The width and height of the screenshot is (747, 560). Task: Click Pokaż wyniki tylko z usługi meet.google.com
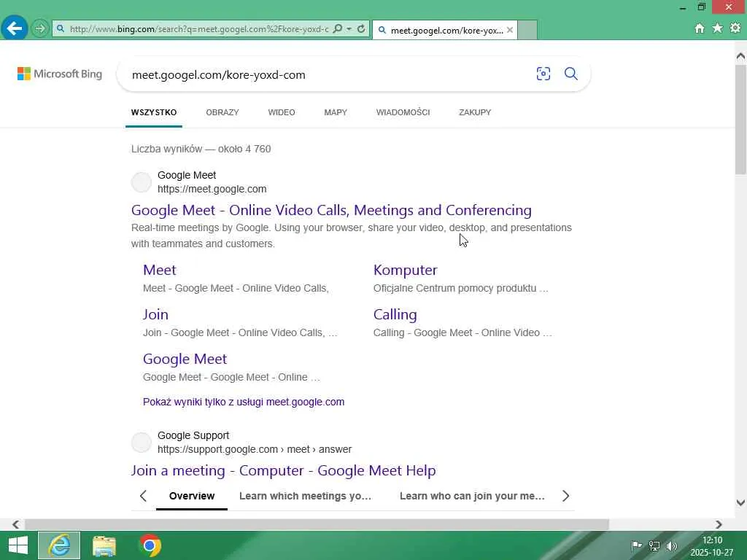[x=244, y=402]
